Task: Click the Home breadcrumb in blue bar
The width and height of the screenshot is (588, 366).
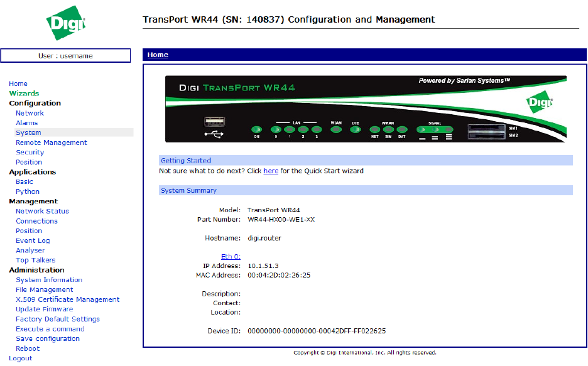Action: [158, 55]
